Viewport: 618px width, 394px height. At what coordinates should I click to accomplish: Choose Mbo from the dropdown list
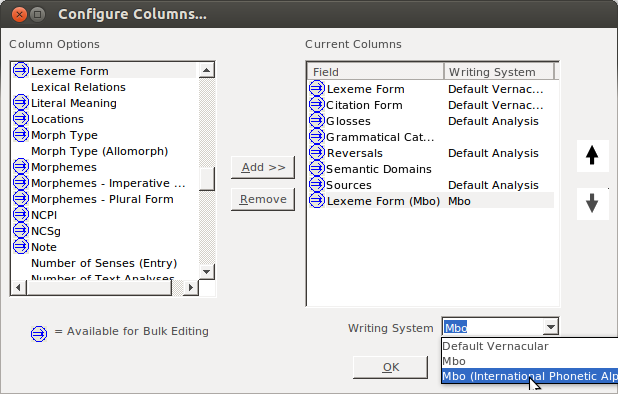[529, 361]
